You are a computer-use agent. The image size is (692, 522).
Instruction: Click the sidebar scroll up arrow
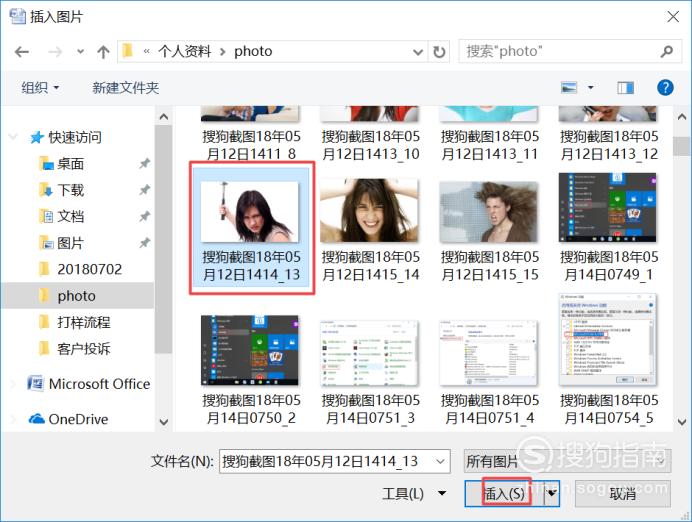click(164, 117)
